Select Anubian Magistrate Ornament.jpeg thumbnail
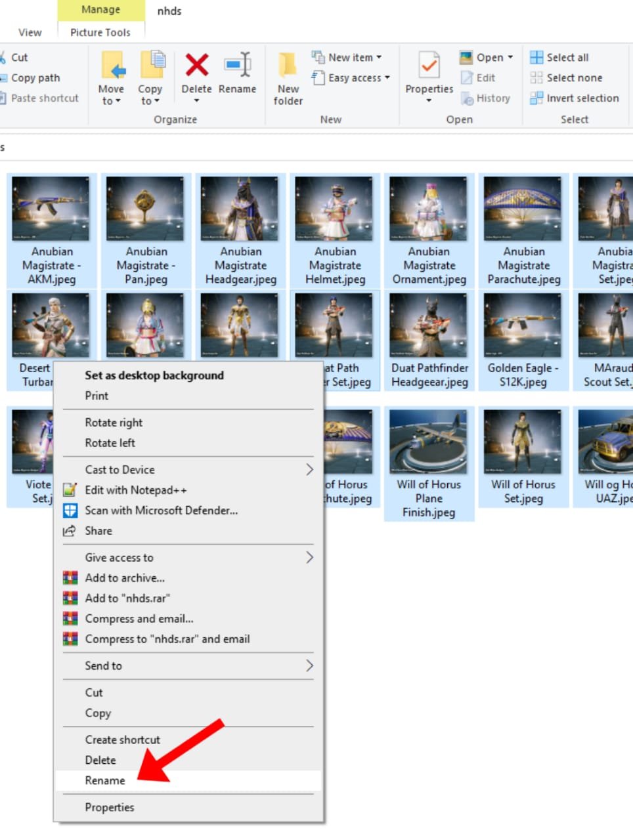Viewport: 633px width, 840px height. [x=429, y=208]
